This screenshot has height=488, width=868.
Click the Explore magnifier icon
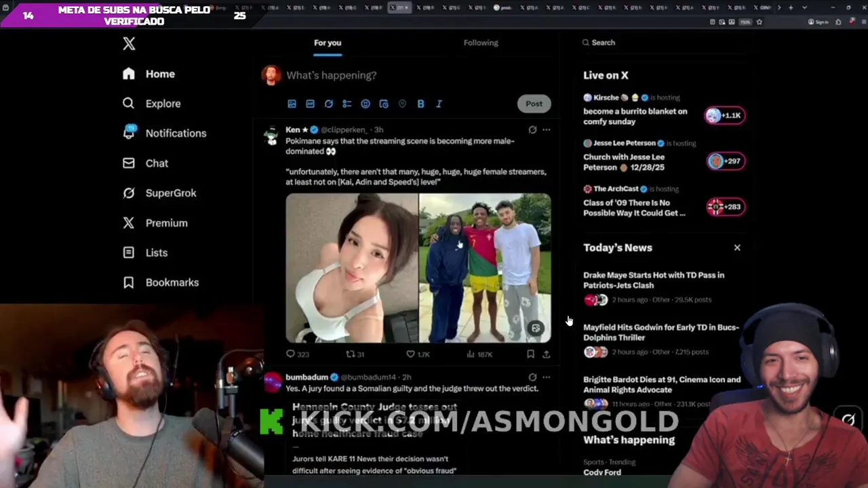129,104
